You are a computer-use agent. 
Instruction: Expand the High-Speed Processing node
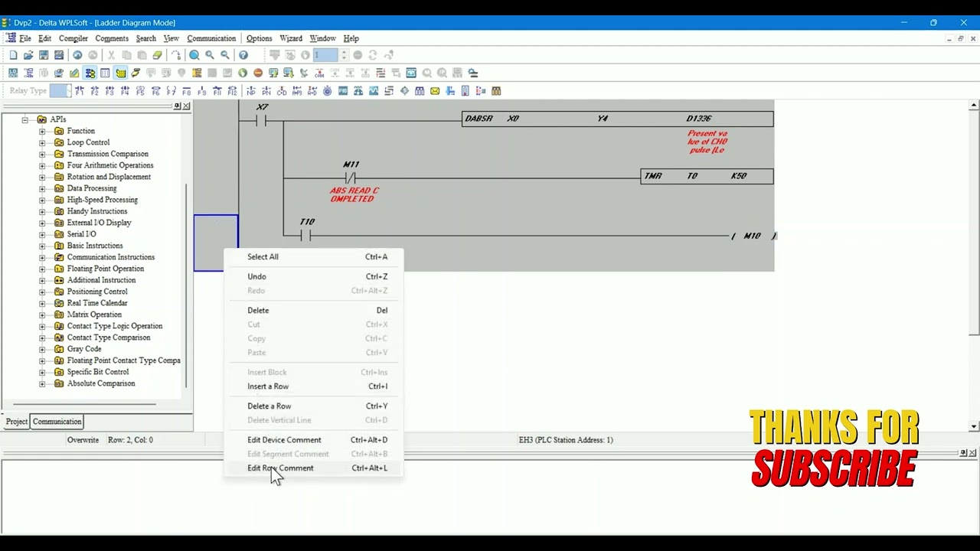[x=42, y=200]
